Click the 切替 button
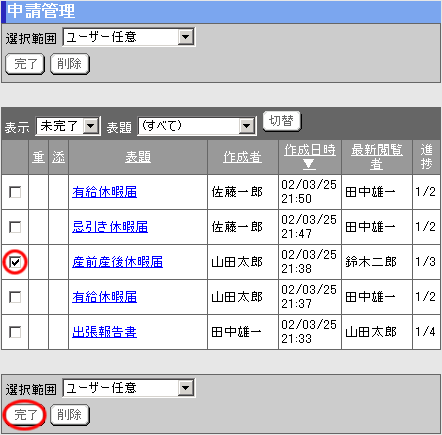The image size is (442, 435). tap(282, 121)
